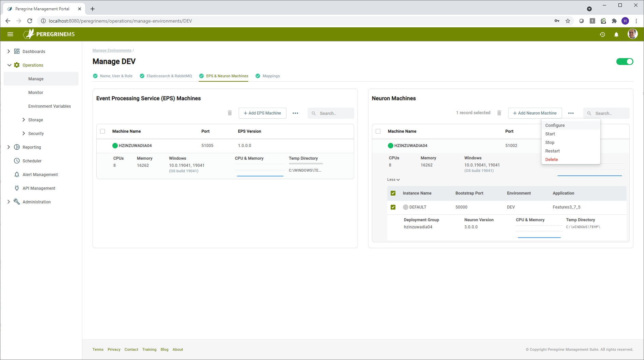Screen dimensions: 644x360
Task: Click search magnifier in Neuron search box
Action: point(589,113)
